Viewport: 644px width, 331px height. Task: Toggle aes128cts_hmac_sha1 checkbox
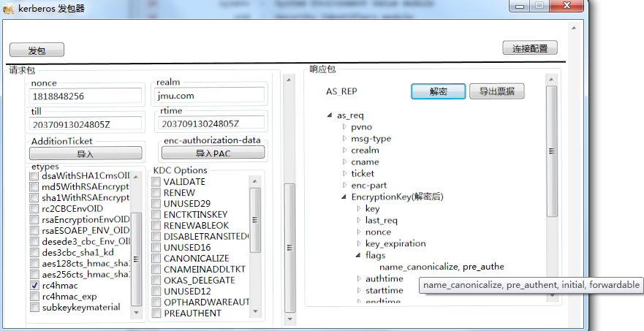[x=34, y=263]
